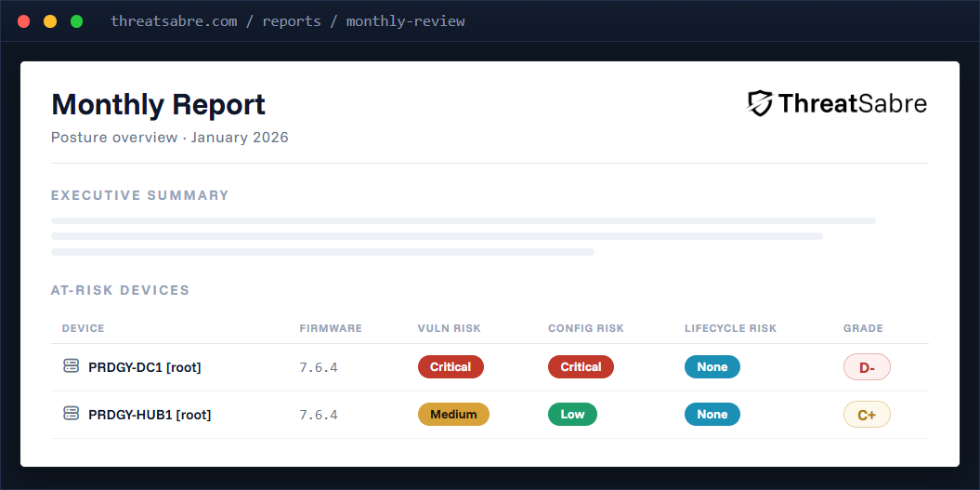This screenshot has width=980, height=490.
Task: Sort by the Firmware column header
Action: pos(331,328)
